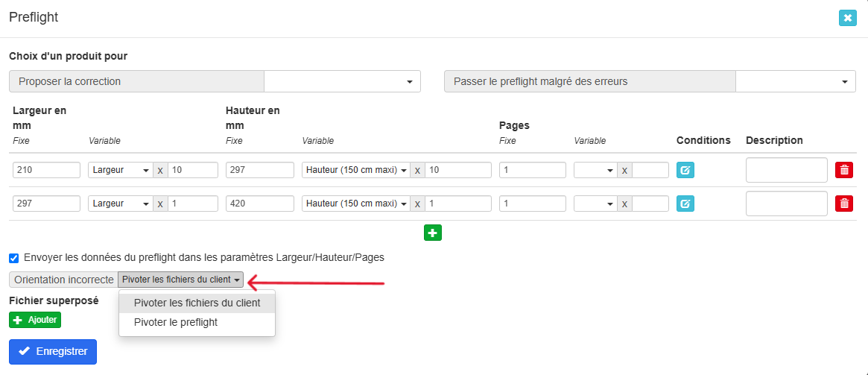
Task: Delete the first row with red trash icon
Action: (x=843, y=170)
